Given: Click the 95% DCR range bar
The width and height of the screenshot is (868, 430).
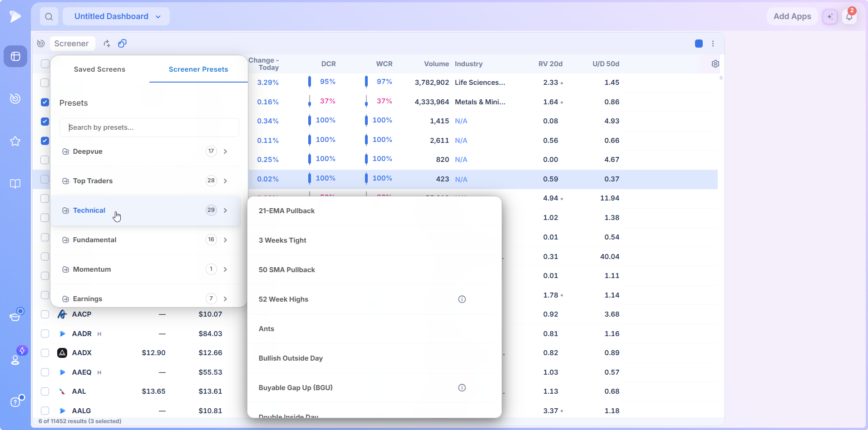Looking at the screenshot, I should (310, 82).
